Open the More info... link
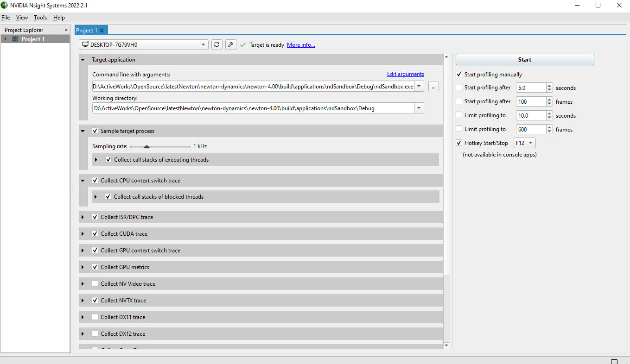This screenshot has width=630, height=364. (x=301, y=45)
